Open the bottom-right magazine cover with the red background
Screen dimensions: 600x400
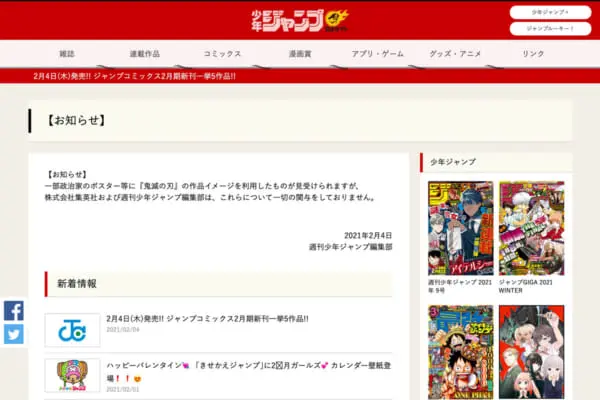point(532,352)
